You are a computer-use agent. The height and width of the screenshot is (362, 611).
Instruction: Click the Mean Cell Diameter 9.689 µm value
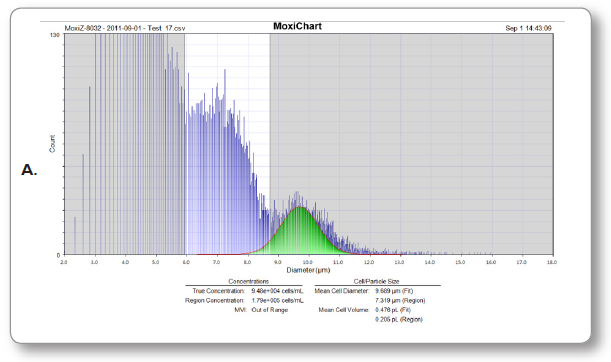[x=394, y=291]
